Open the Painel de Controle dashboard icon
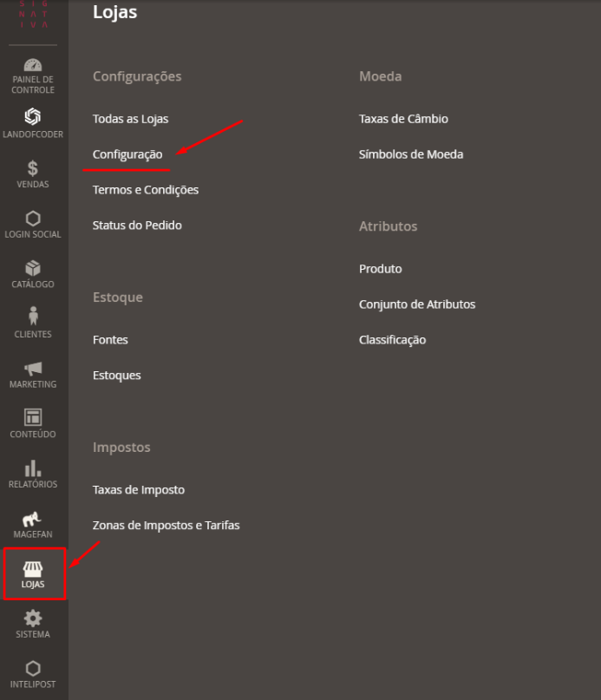This screenshot has width=601, height=700. (33, 67)
